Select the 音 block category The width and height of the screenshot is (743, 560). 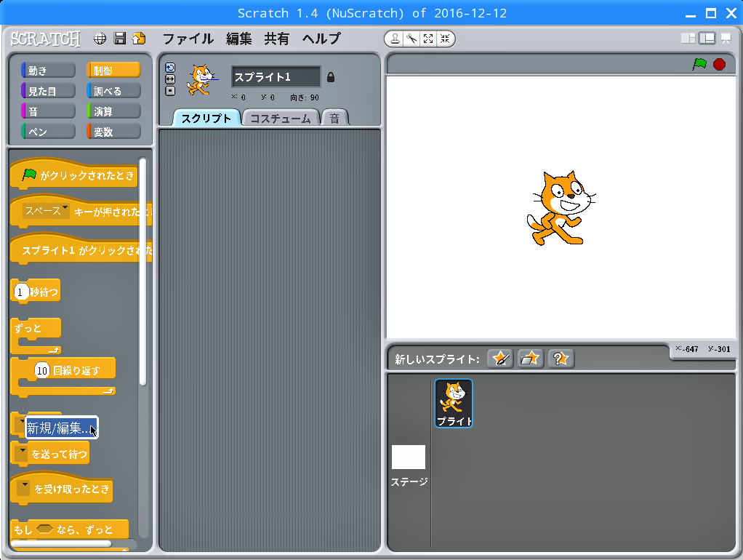click(x=48, y=111)
